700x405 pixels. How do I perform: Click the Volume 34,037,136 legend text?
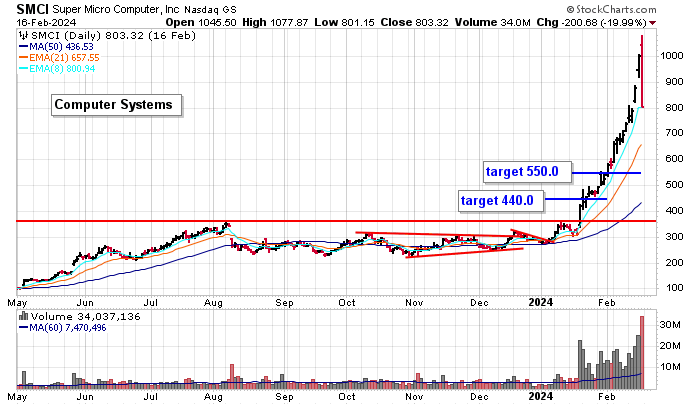tap(85, 317)
